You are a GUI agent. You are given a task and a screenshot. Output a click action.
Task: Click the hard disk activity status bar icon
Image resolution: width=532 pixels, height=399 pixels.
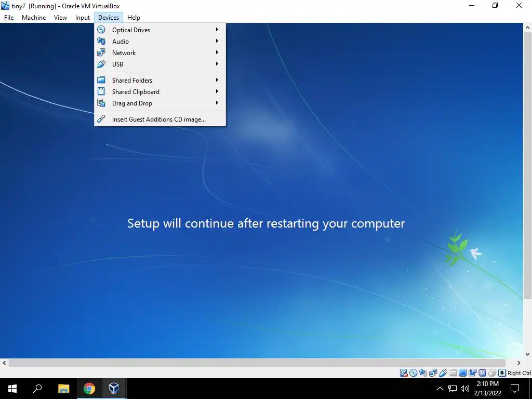(x=403, y=373)
